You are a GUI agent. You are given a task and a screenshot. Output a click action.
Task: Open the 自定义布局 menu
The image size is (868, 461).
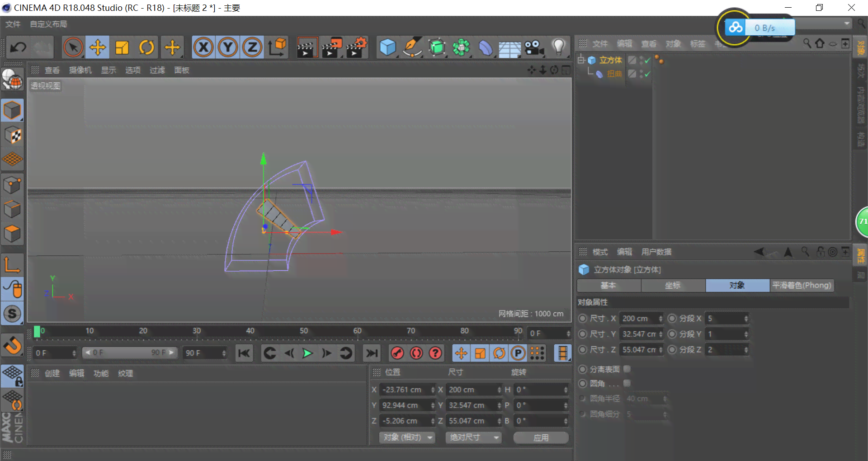(x=48, y=24)
